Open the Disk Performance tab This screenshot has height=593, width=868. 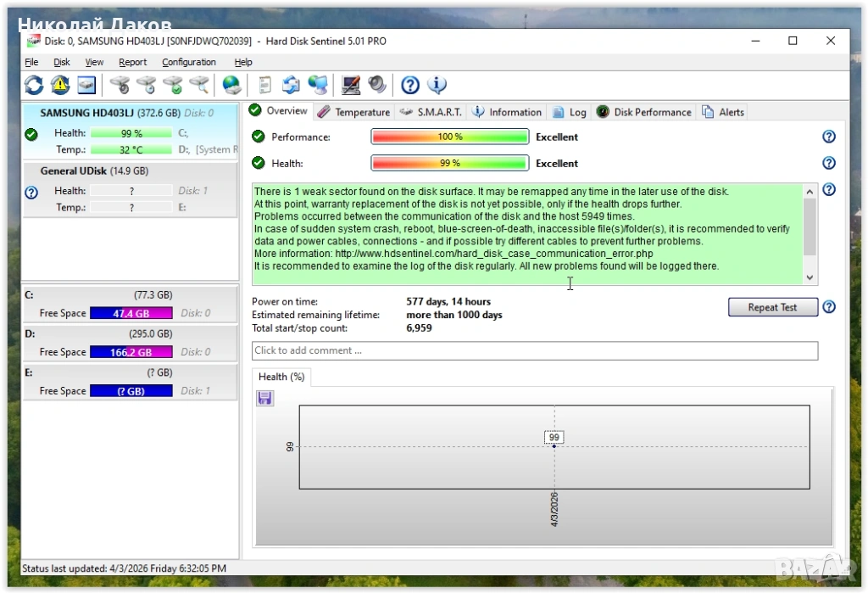[643, 112]
